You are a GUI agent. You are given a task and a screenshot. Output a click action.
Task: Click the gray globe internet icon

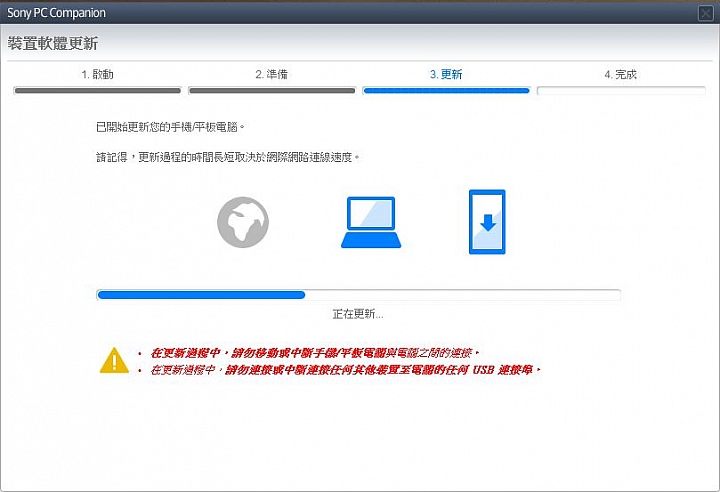coord(243,222)
